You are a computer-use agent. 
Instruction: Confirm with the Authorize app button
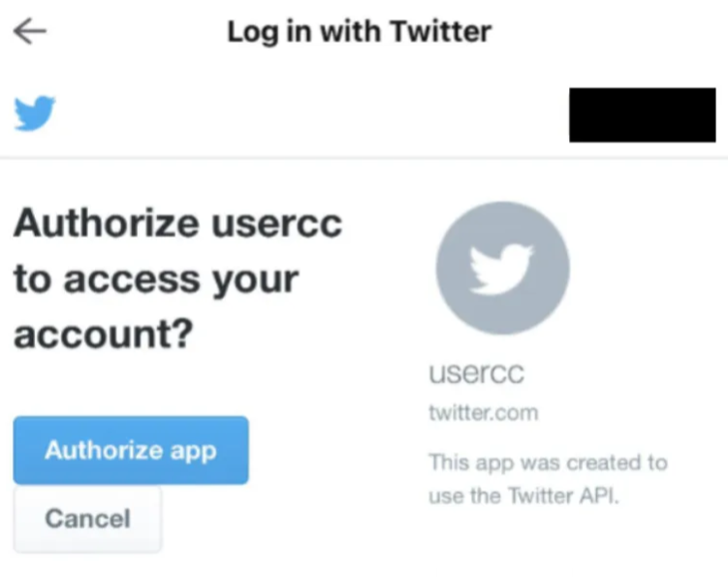click(x=131, y=450)
